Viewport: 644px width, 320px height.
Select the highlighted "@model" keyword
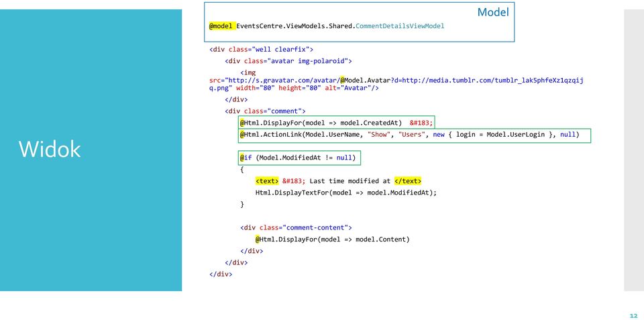(221, 26)
